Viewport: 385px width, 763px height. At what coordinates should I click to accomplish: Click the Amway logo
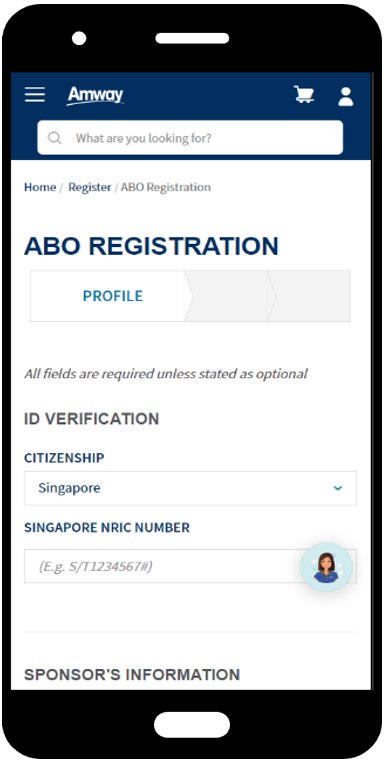95,95
